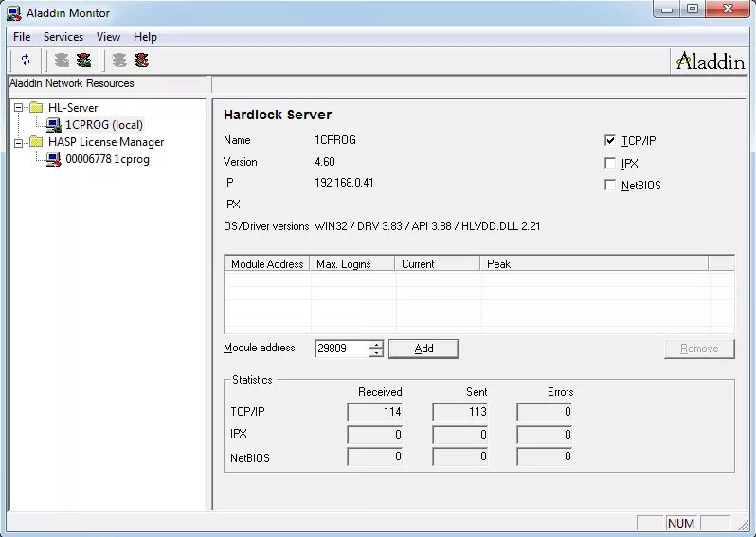Click the HL-Server folder icon

coord(36,107)
